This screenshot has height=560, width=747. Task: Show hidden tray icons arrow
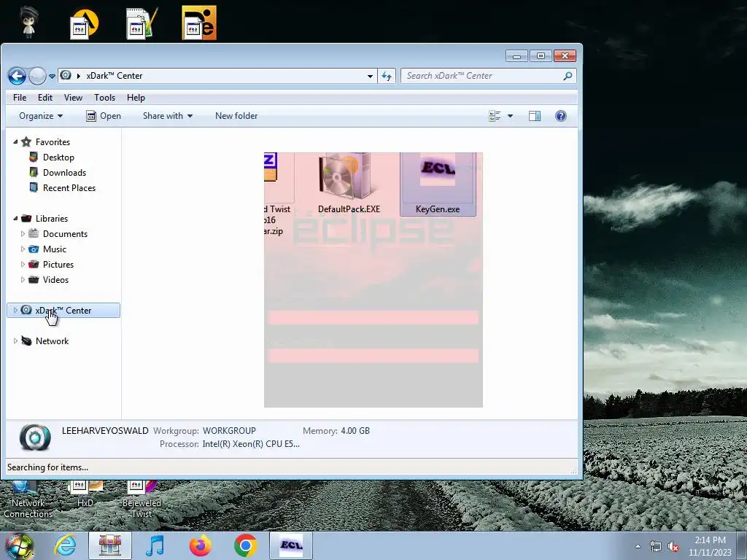tap(638, 547)
